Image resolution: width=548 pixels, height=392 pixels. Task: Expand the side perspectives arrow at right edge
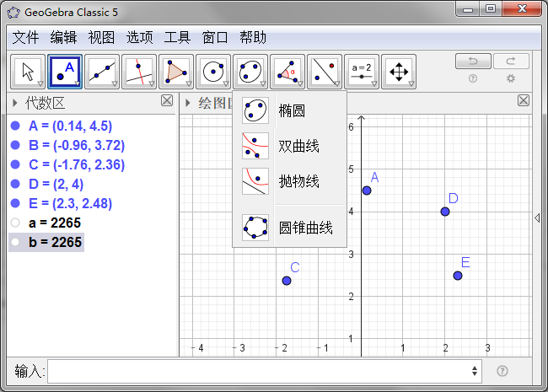pyautogui.click(x=537, y=218)
